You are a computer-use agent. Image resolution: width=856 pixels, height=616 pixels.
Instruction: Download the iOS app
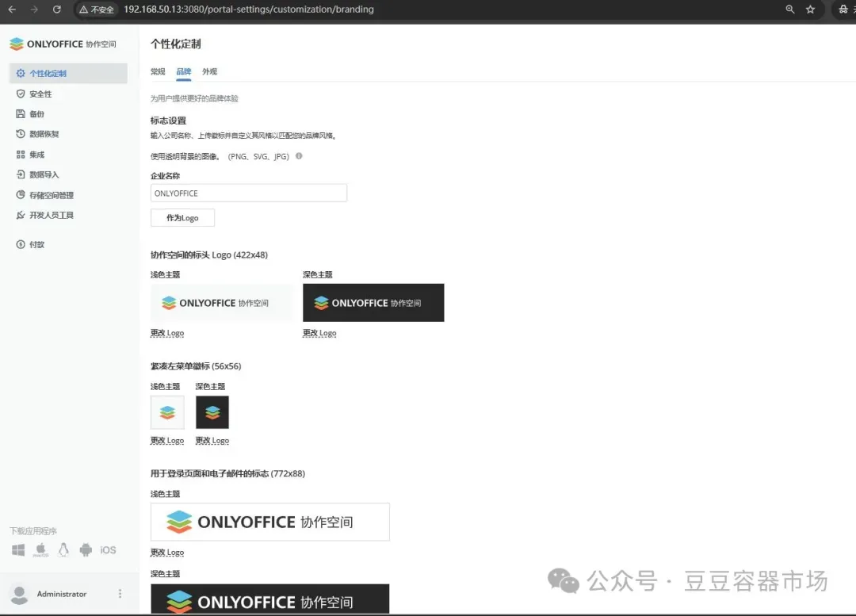coord(108,550)
